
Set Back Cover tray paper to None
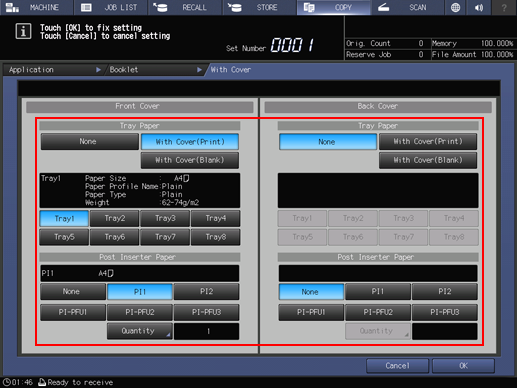coord(328,142)
